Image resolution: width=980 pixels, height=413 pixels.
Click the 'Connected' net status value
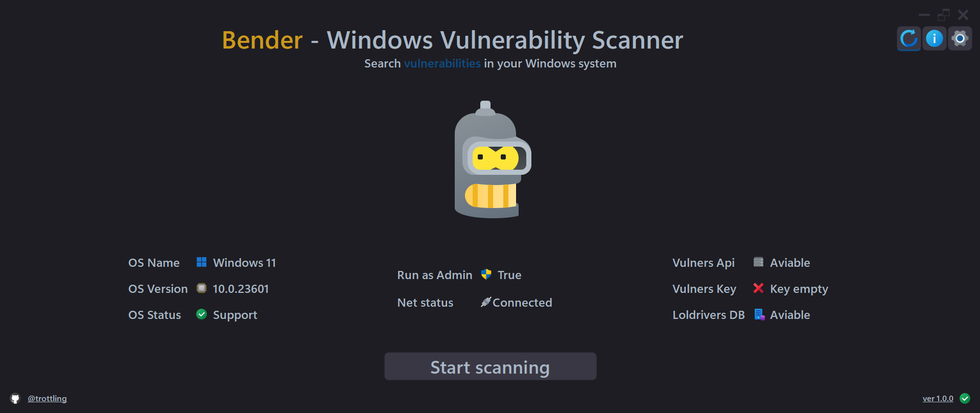coord(522,303)
